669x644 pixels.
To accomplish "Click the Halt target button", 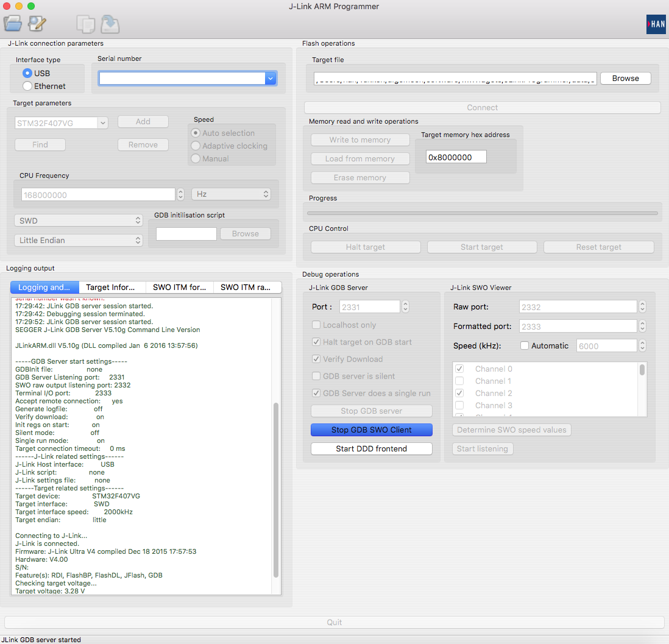I will click(366, 247).
